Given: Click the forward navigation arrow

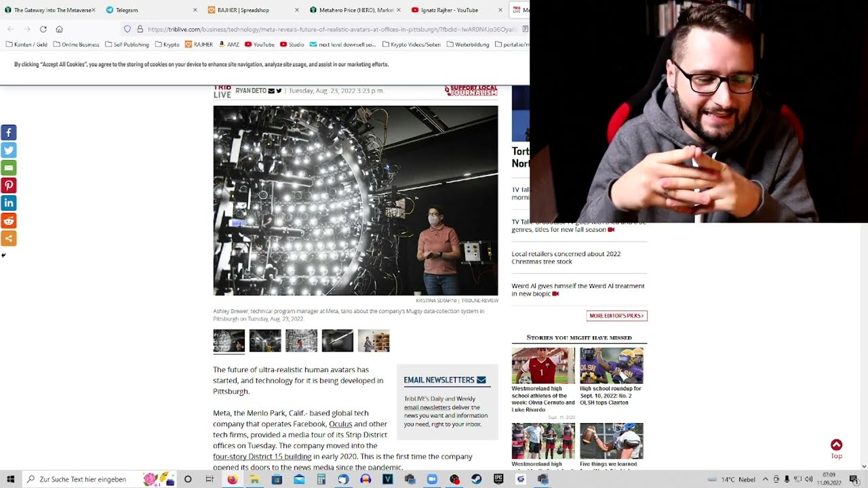Looking at the screenshot, I should [27, 29].
